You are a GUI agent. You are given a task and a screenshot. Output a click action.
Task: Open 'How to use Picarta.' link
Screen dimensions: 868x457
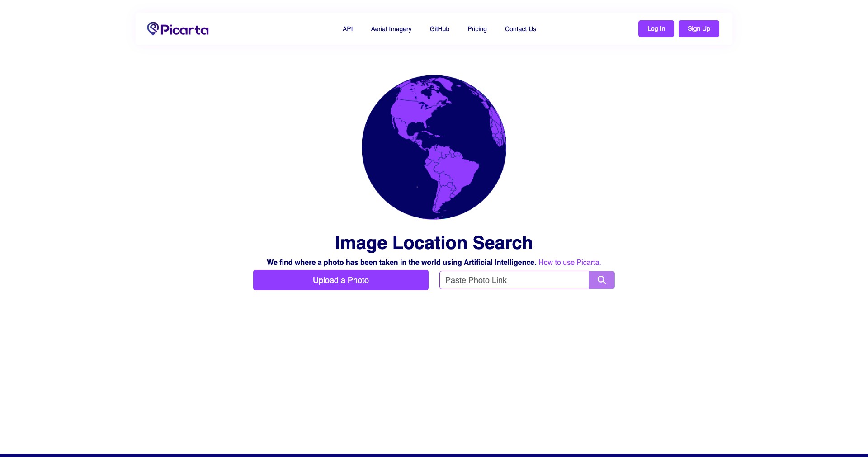pos(570,262)
